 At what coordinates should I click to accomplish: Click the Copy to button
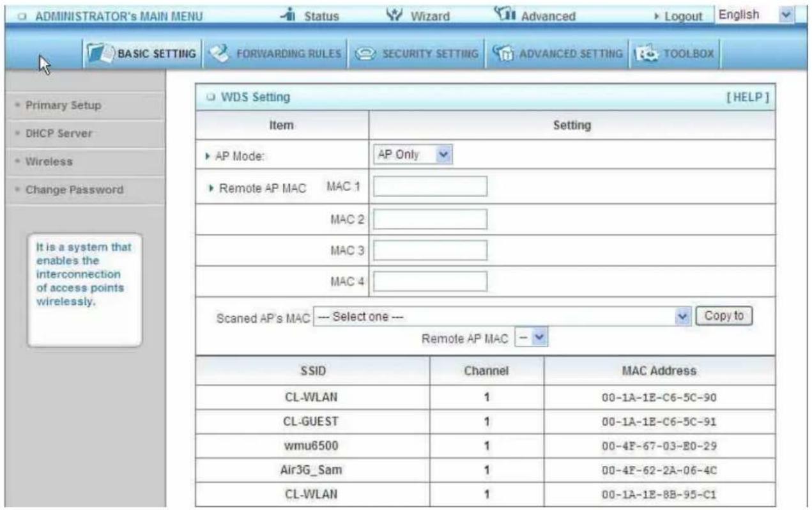(724, 316)
